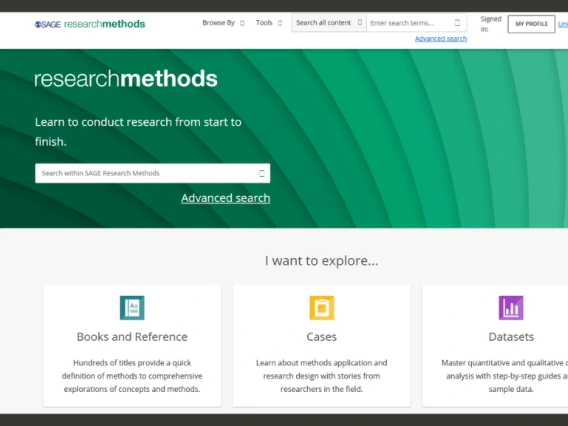Select the researchmethods banner title
Screen dimensions: 568x426
126,79
